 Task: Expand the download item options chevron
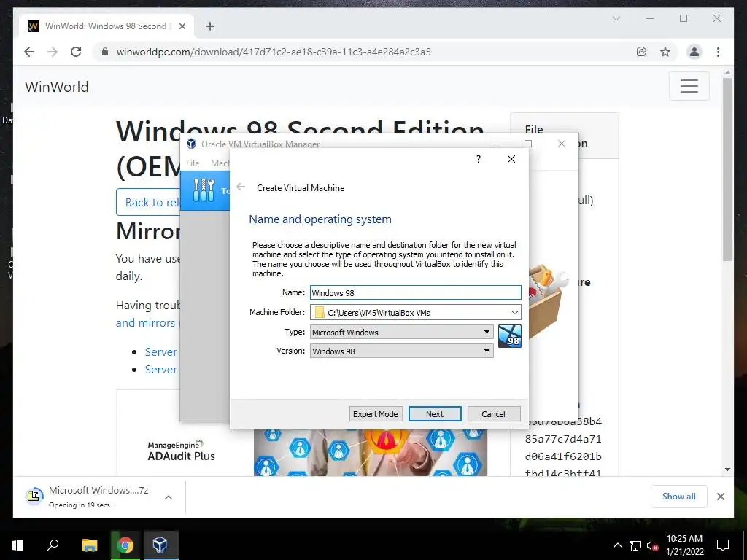169,497
